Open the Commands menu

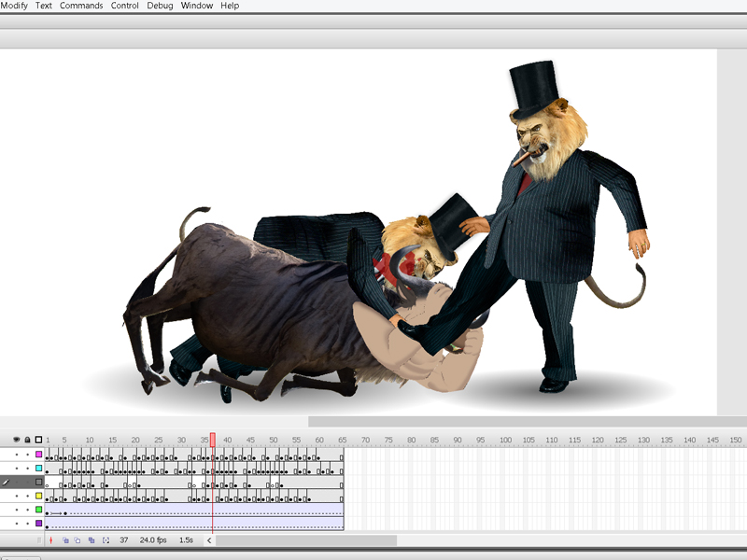(81, 6)
